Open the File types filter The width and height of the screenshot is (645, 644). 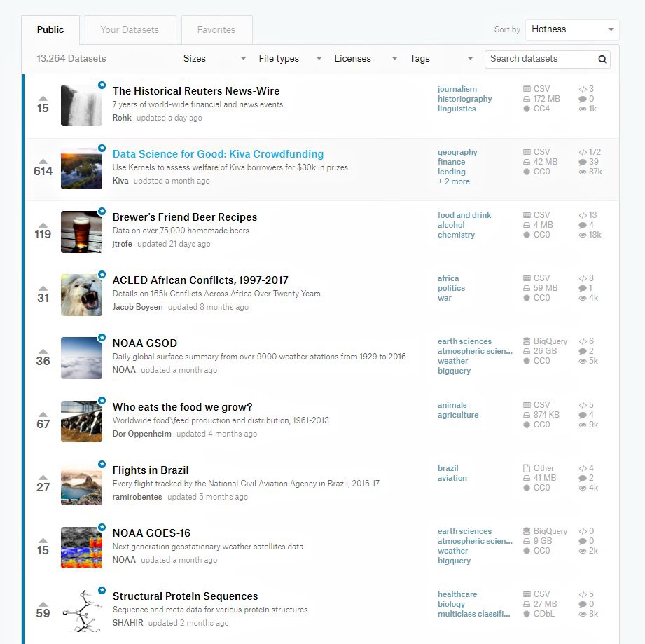pyautogui.click(x=290, y=59)
